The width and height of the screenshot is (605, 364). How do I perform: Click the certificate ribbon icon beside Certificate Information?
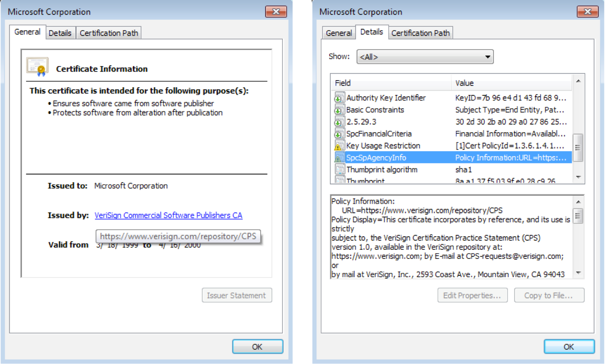click(x=37, y=66)
